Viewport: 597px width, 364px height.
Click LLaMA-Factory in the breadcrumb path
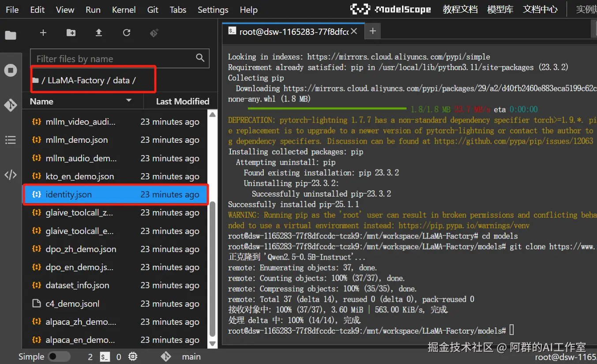76,81
